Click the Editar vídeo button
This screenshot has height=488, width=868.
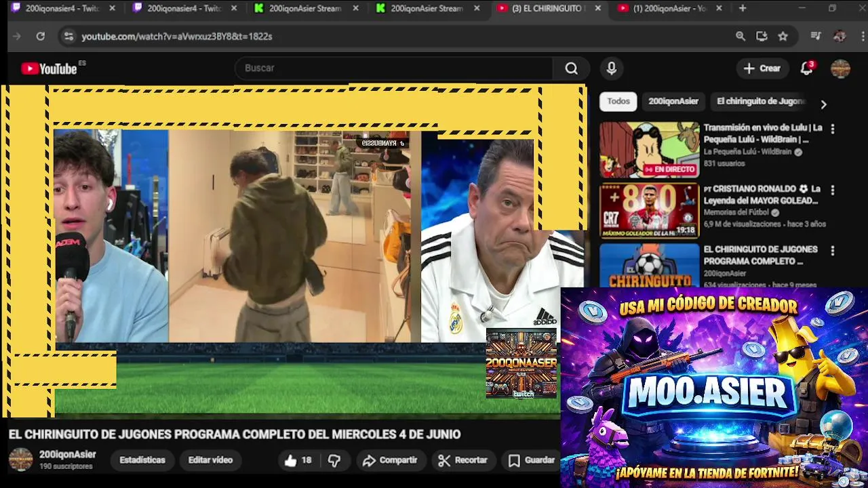coord(210,460)
